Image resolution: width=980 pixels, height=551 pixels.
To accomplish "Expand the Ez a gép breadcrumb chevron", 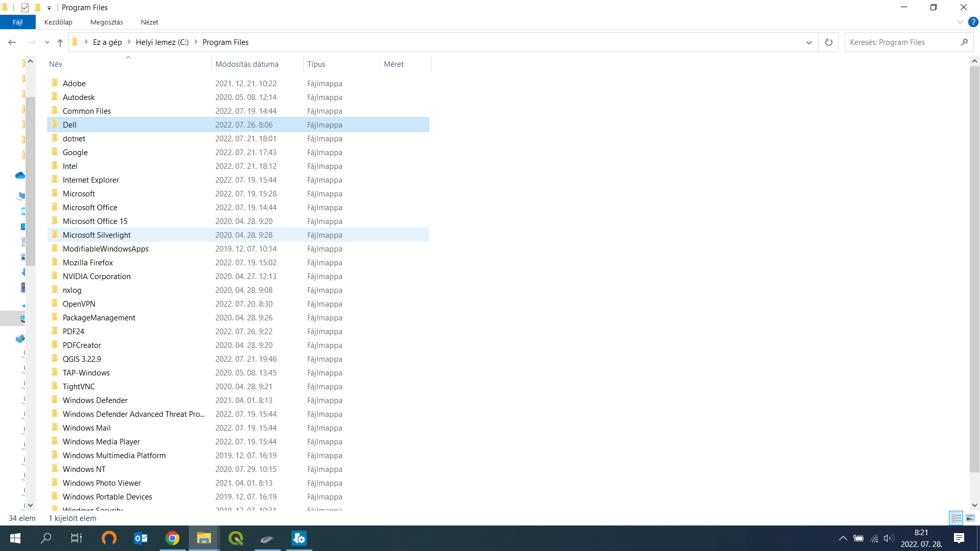I will tap(129, 42).
